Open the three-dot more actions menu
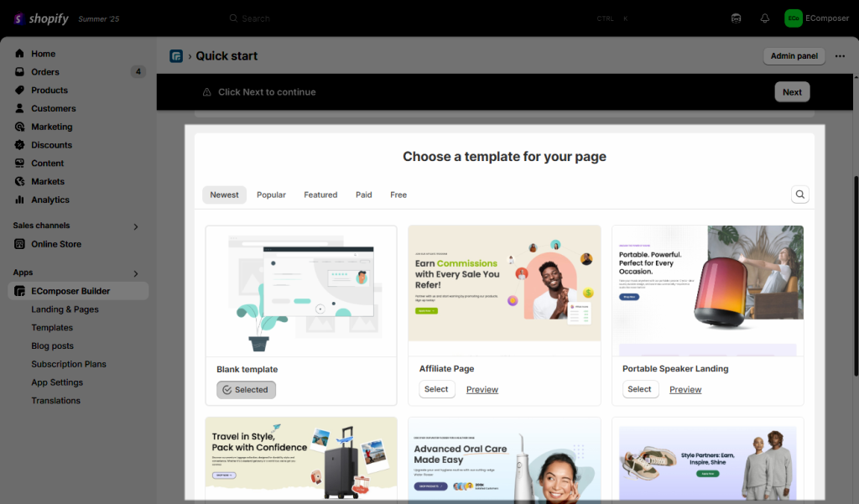859x504 pixels. 840,56
